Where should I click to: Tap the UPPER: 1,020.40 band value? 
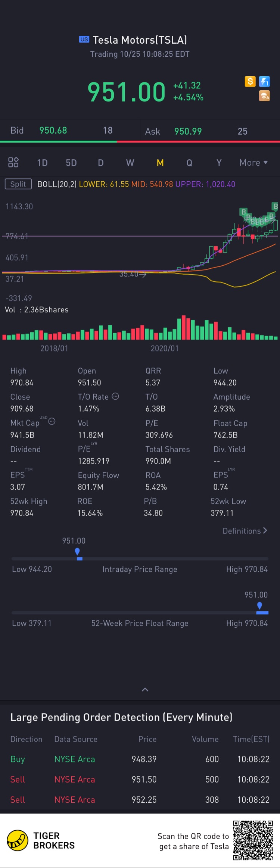(x=205, y=184)
